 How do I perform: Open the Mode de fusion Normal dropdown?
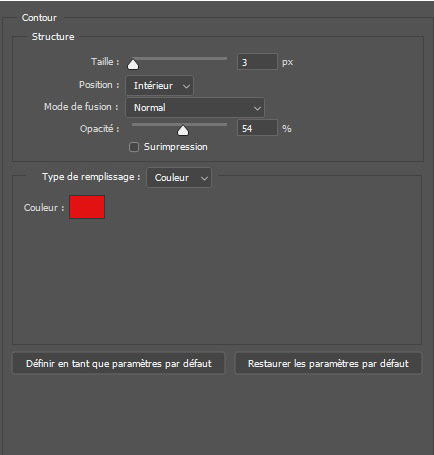pyautogui.click(x=195, y=108)
